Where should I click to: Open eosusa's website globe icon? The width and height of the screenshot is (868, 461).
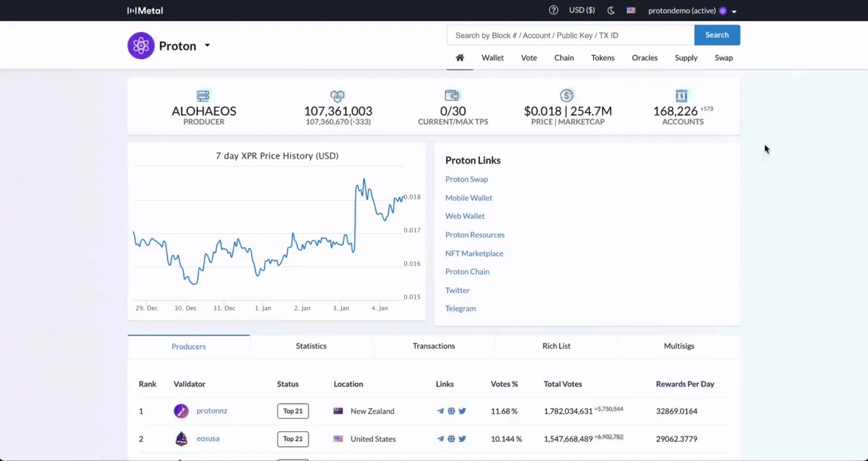click(x=452, y=439)
